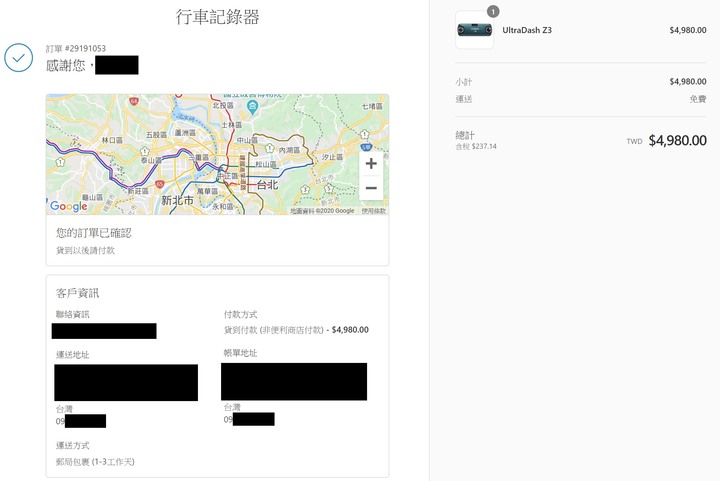This screenshot has height=481, width=720.
Task: Click the 含稅 $237.14 tax line
Action: [476, 146]
